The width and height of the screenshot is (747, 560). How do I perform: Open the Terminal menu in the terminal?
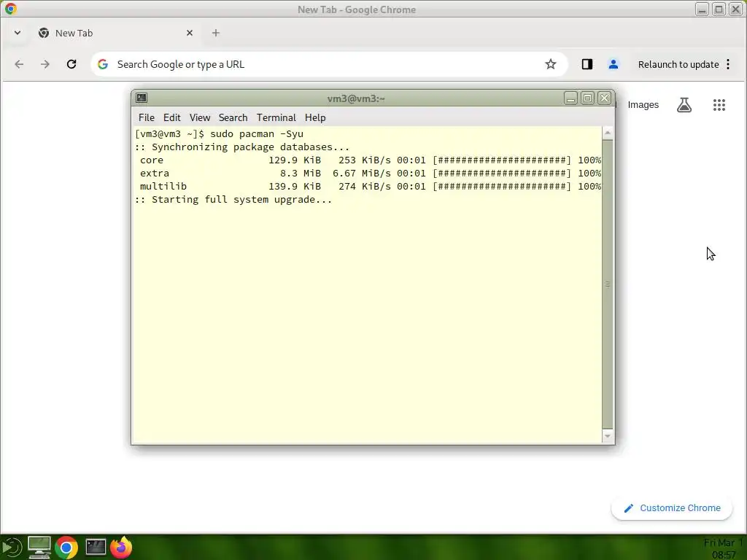[x=276, y=117]
